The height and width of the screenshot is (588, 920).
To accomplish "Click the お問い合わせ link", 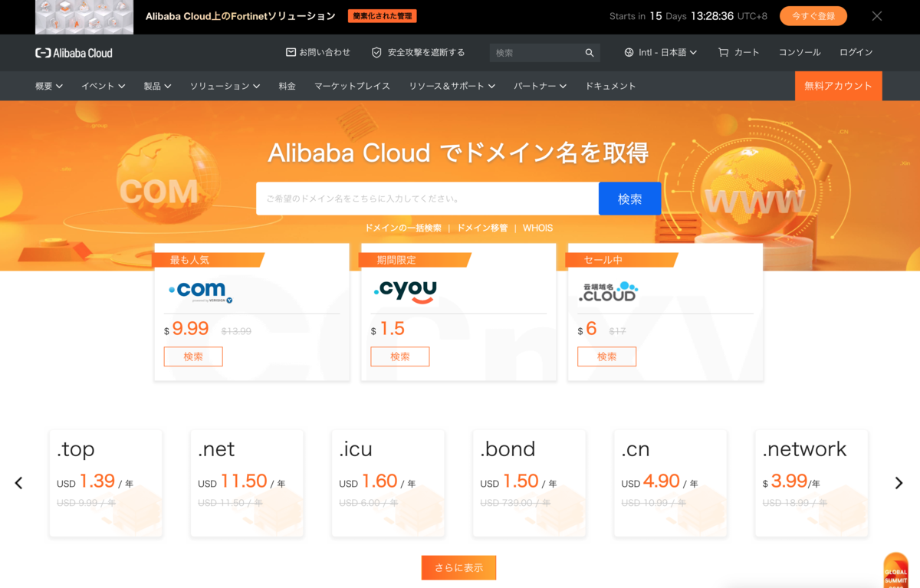I will (325, 53).
